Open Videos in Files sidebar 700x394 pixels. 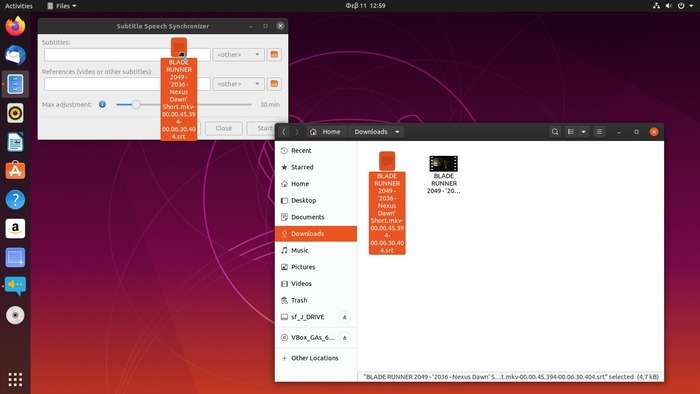(316, 283)
